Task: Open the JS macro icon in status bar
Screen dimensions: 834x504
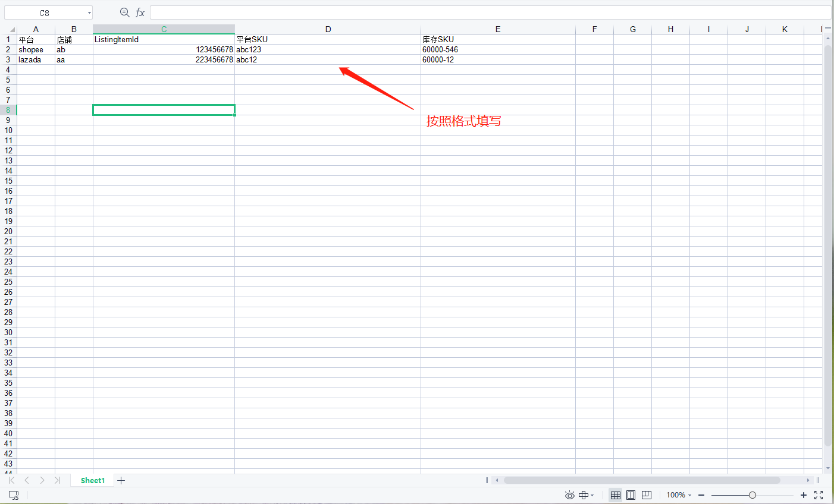Action: (x=14, y=495)
